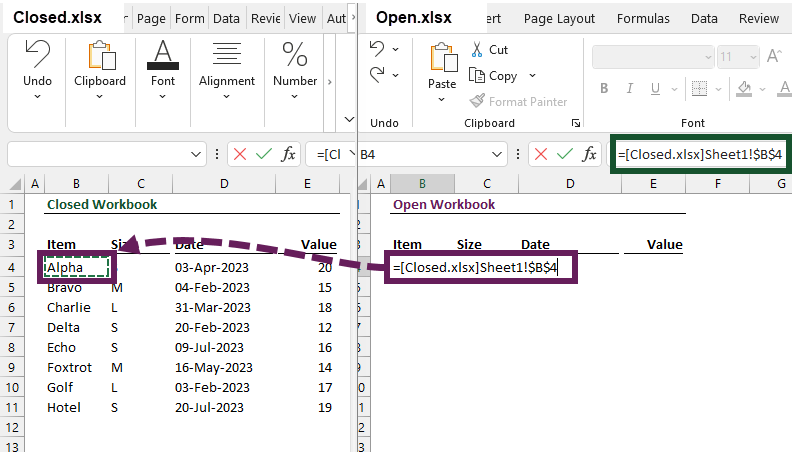
Task: Confirm entry in Closed.xlsx formula bar
Action: click(x=264, y=154)
